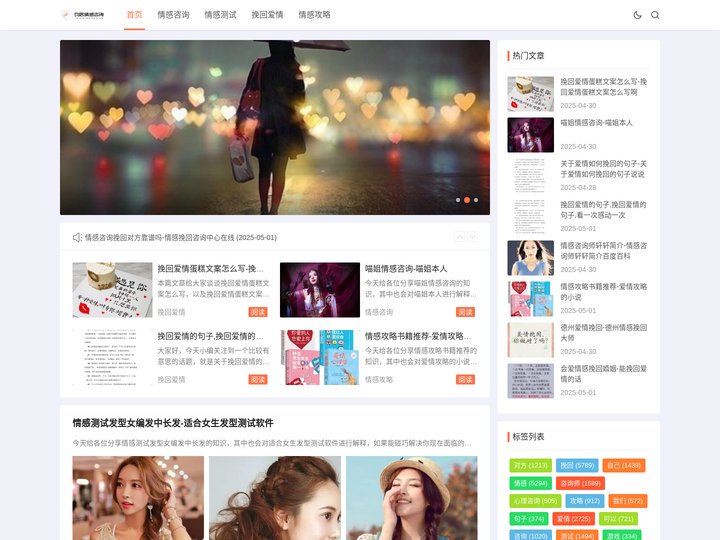Open sidebar article 会爱情感挽回婚姻
720x540 pixels.
[x=603, y=374]
